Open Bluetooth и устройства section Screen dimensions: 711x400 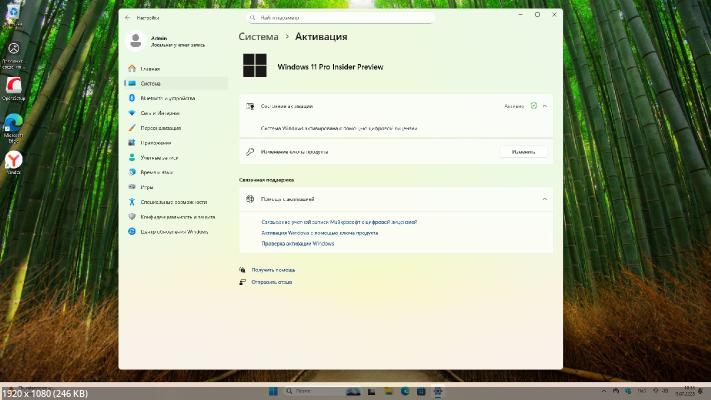[176, 98]
